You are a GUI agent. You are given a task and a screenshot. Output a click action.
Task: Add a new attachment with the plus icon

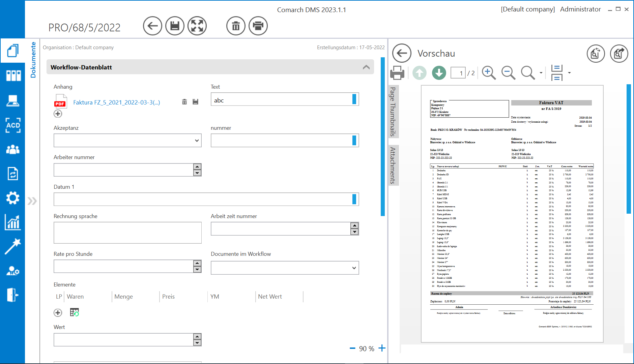tap(58, 114)
